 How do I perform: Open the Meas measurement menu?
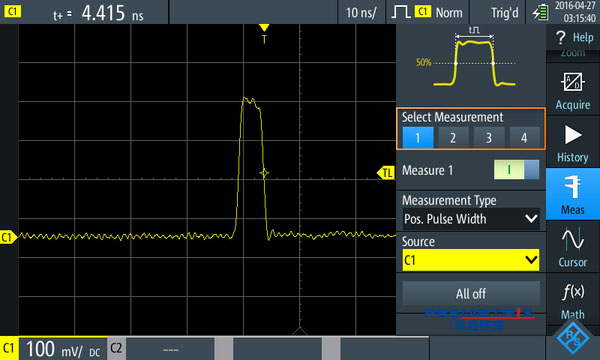point(573,194)
